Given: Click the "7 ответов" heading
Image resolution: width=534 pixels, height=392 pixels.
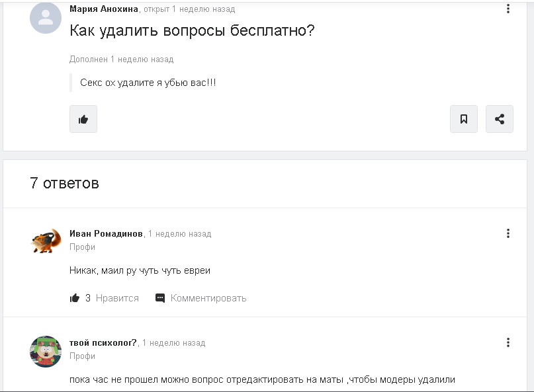Looking at the screenshot, I should pyautogui.click(x=64, y=183).
